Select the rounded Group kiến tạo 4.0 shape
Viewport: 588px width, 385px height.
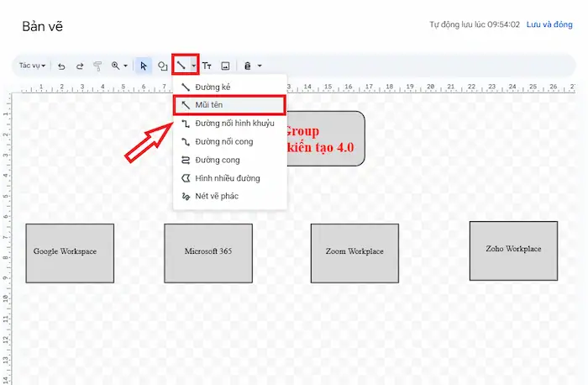click(326, 139)
